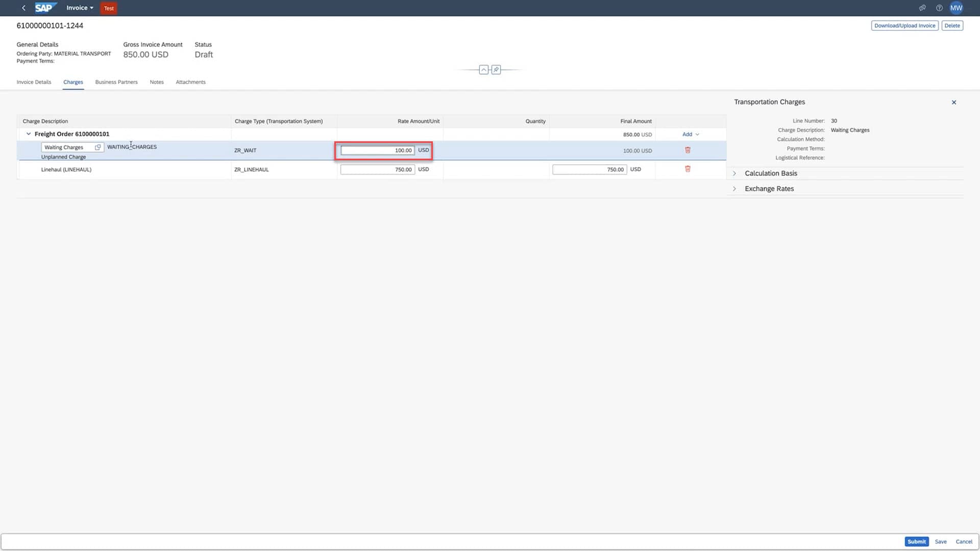This screenshot has width=980, height=551.
Task: Switch to the Invoice Details tab
Action: point(34,82)
